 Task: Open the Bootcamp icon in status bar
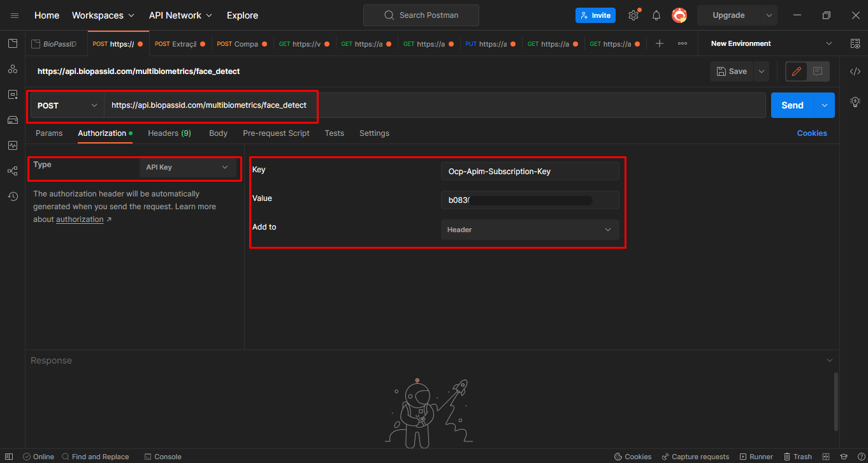843,457
